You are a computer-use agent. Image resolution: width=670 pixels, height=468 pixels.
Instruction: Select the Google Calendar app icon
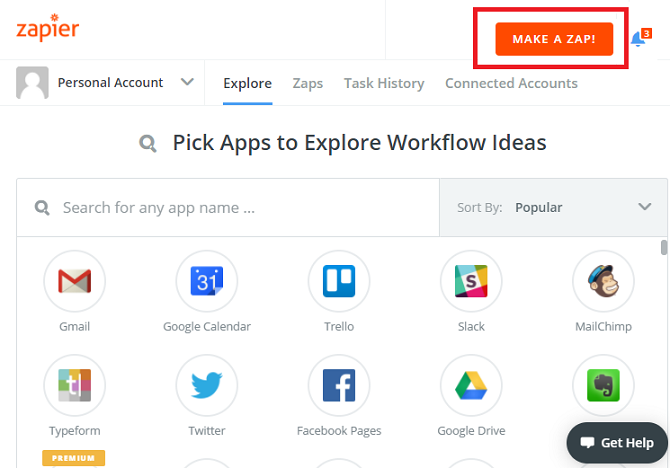click(207, 281)
